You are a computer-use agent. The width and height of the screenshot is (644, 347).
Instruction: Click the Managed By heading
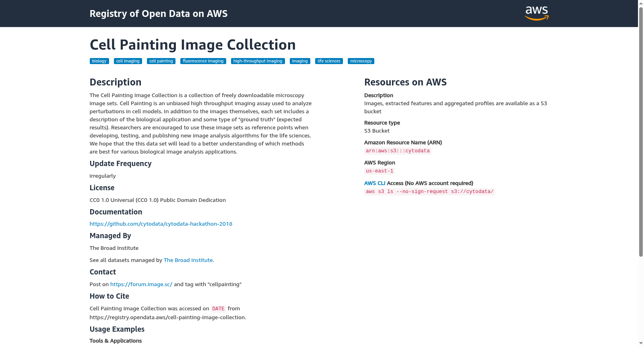coord(110,236)
